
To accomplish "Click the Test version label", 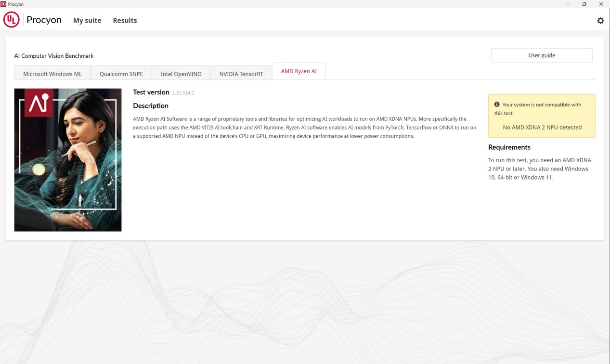I will 151,92.
